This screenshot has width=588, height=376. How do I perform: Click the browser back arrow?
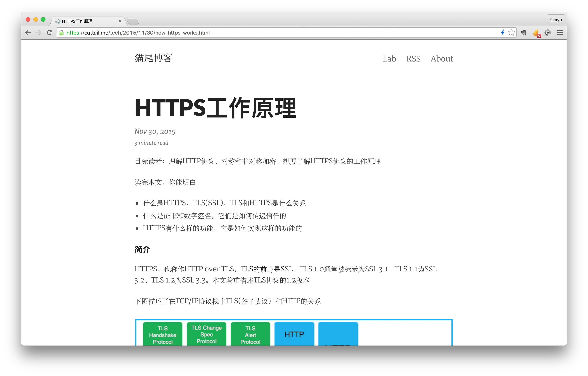pos(28,33)
